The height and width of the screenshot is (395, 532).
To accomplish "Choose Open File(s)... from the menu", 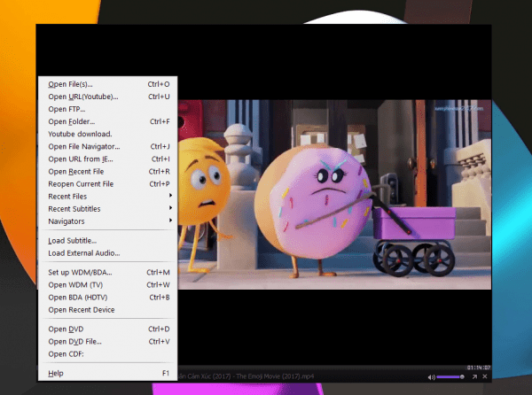I will [x=108, y=84].
